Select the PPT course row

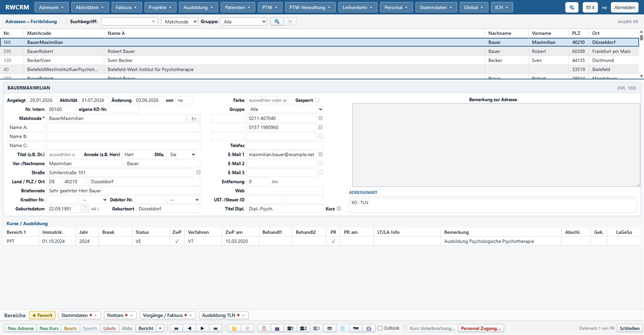tap(322, 241)
